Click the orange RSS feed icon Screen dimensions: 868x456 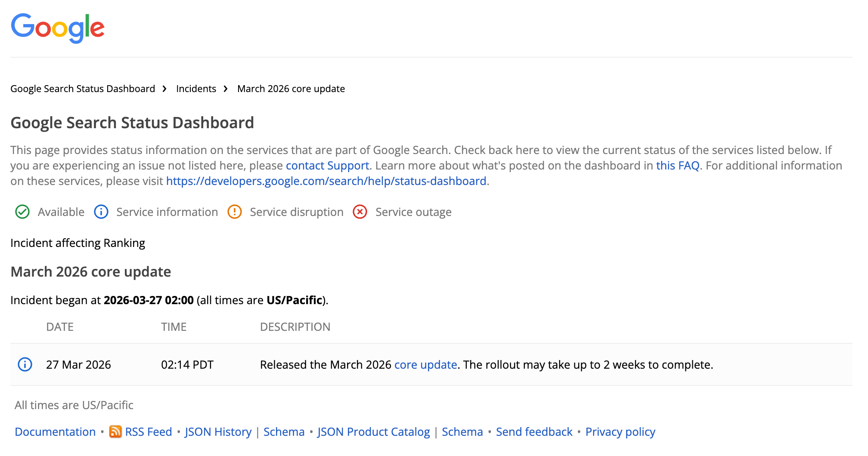coord(115,431)
